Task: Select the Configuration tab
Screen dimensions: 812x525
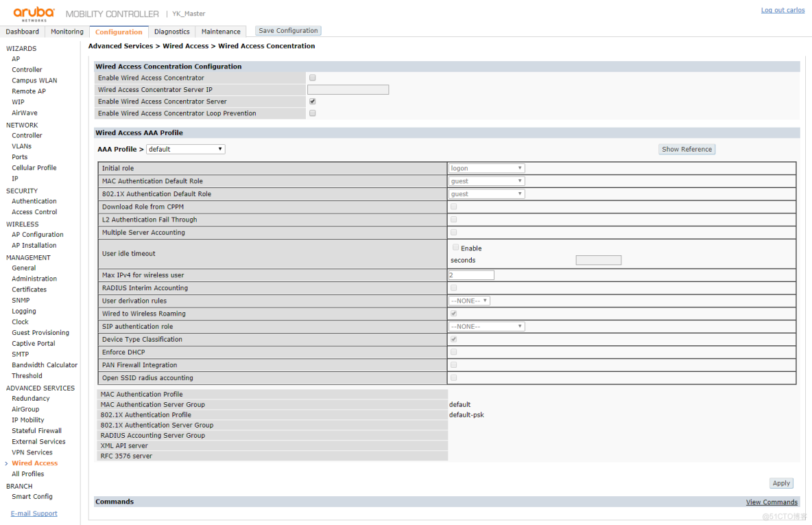Action: click(x=119, y=32)
